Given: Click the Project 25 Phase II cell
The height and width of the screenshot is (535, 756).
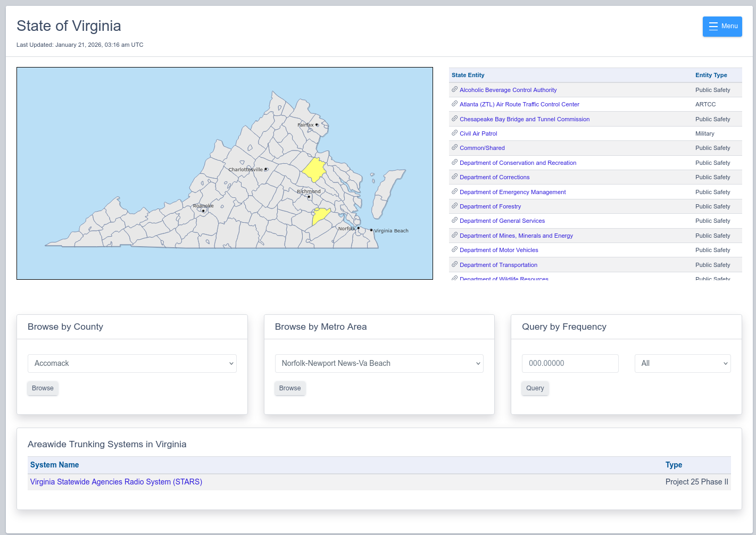Looking at the screenshot, I should click(697, 482).
